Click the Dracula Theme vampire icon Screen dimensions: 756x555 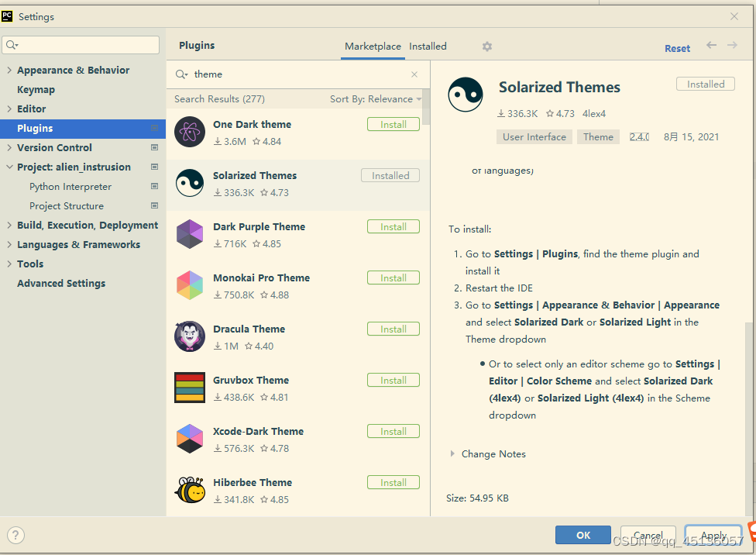(190, 336)
